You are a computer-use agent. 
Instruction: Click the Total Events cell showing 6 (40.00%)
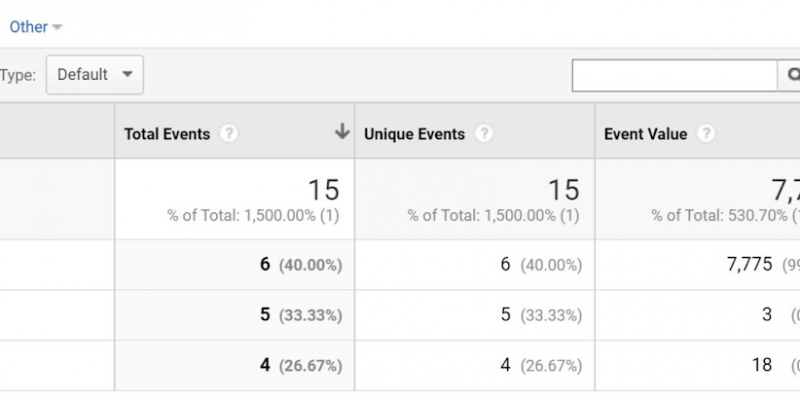tap(300, 265)
